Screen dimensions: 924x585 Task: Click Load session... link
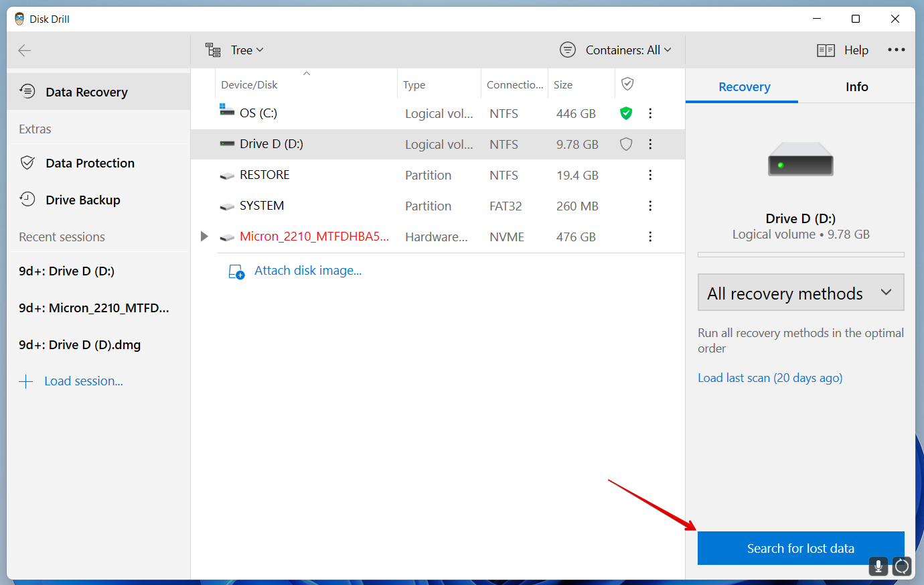[84, 381]
